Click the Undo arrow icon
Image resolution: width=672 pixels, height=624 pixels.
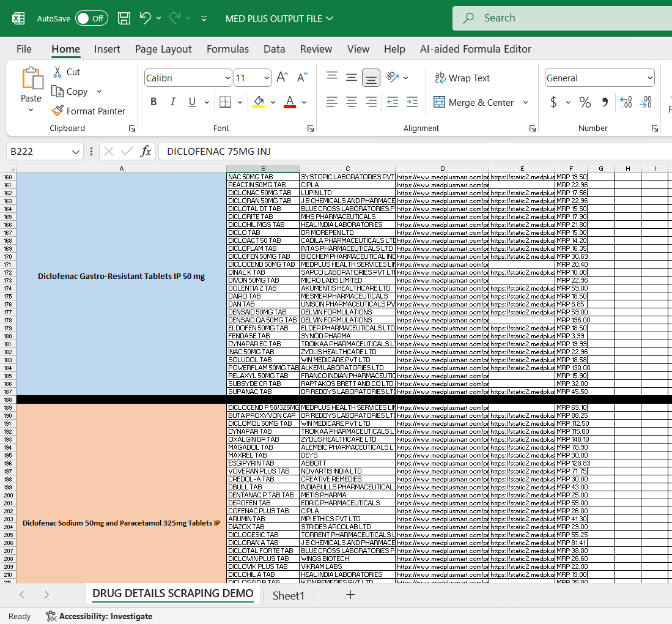pos(146,18)
